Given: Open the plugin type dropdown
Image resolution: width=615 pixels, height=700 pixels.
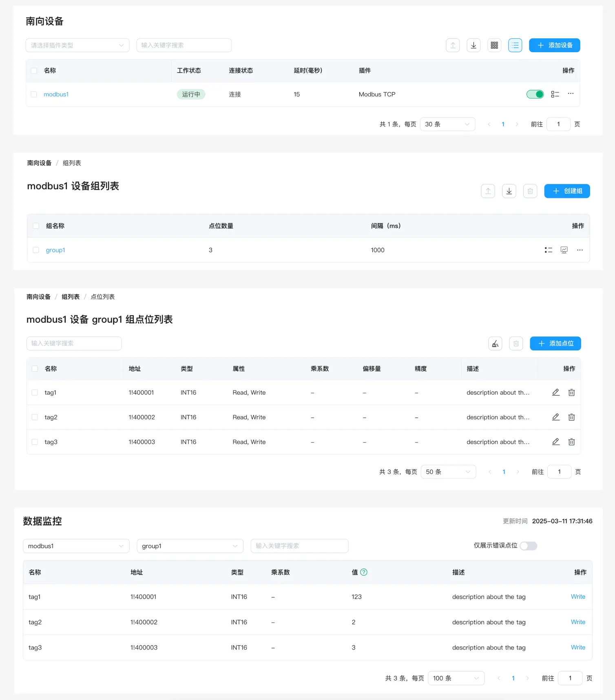Looking at the screenshot, I should (x=77, y=45).
